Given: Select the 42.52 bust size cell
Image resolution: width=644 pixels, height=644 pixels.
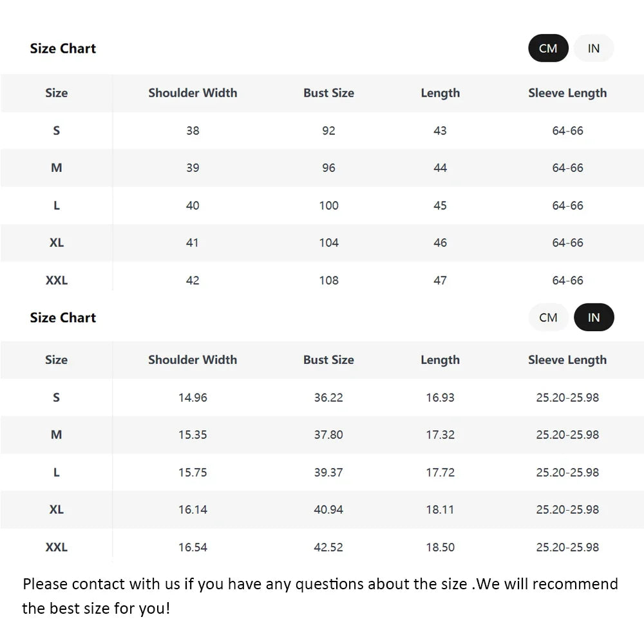Looking at the screenshot, I should [328, 547].
